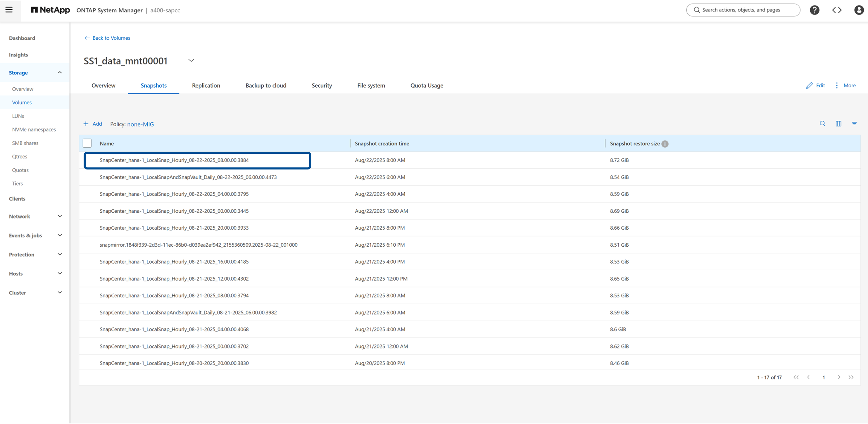Click the Snapshot restore size info icon
This screenshot has width=868, height=424.
coord(665,144)
